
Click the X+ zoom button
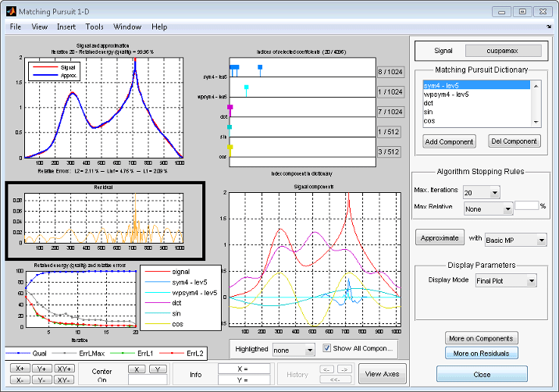[19, 368]
